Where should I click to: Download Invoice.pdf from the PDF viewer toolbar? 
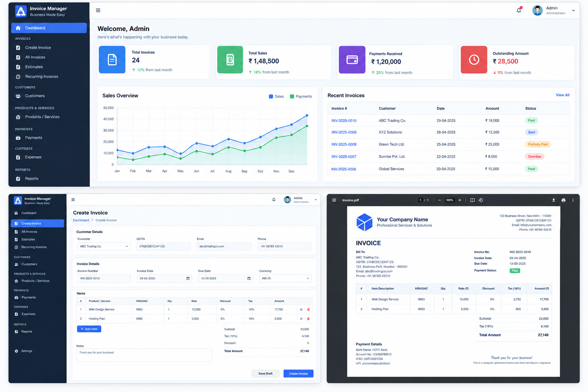pos(554,200)
